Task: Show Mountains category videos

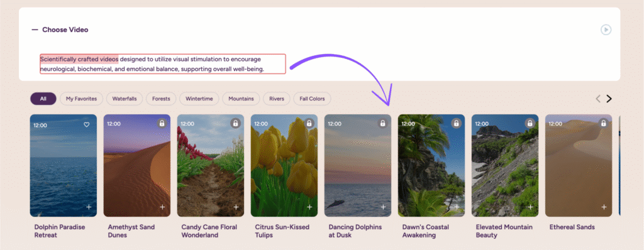Action: [x=241, y=99]
